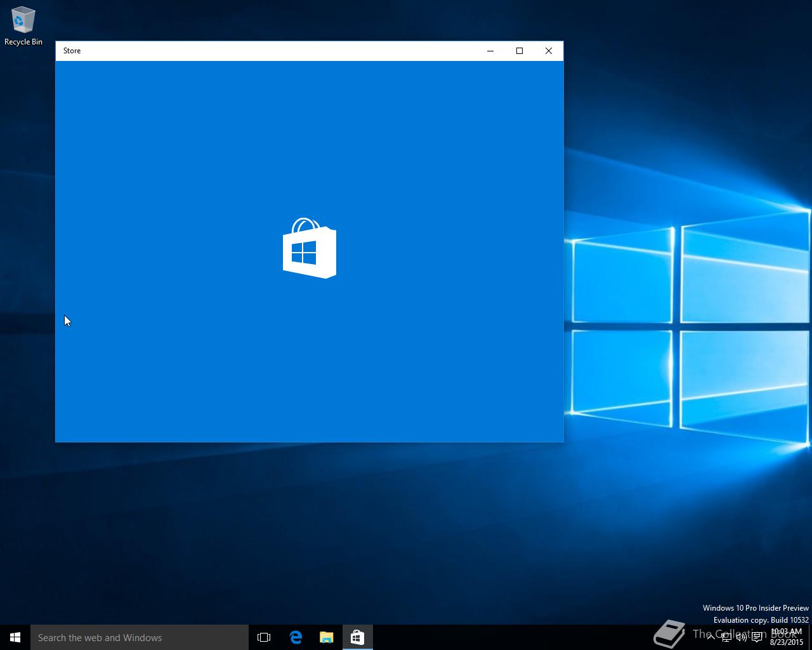
Task: Maximize the Store window
Action: 520,51
